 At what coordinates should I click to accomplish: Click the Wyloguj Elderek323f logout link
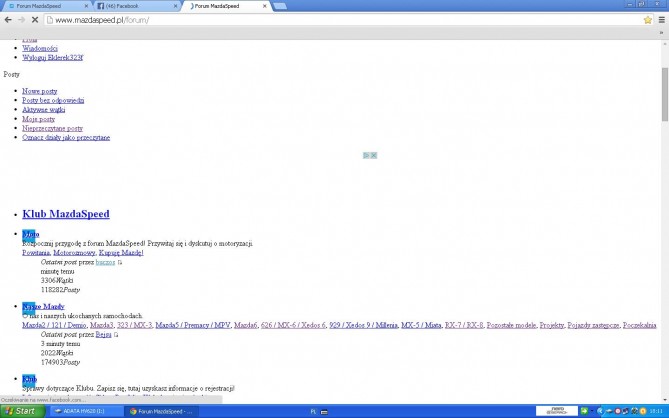(x=52, y=57)
